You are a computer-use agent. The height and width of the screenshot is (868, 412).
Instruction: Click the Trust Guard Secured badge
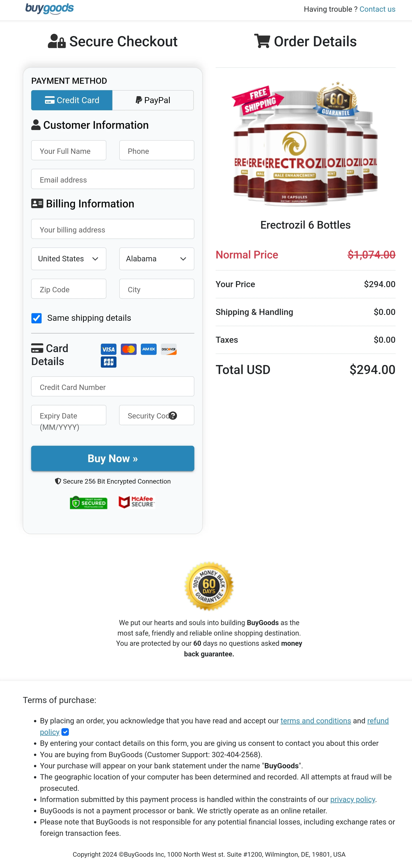point(89,503)
